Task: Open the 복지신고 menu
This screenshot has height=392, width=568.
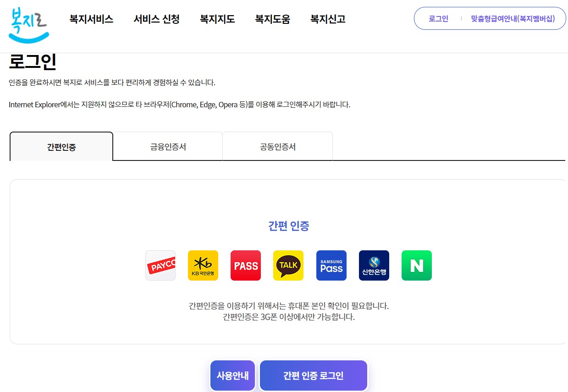Action: pyautogui.click(x=327, y=19)
